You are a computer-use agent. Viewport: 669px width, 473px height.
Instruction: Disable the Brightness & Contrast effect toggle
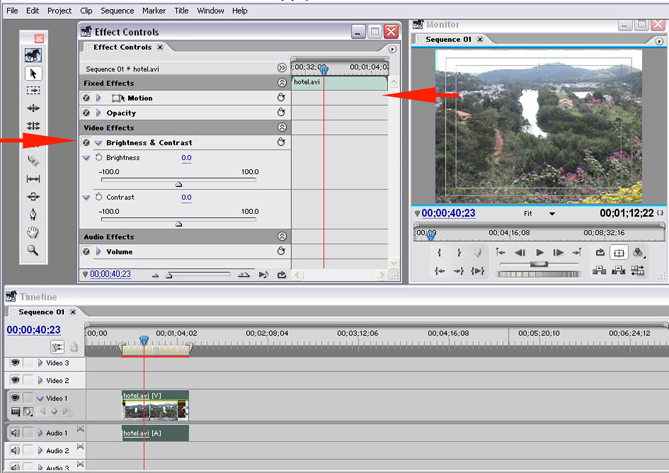(87, 143)
